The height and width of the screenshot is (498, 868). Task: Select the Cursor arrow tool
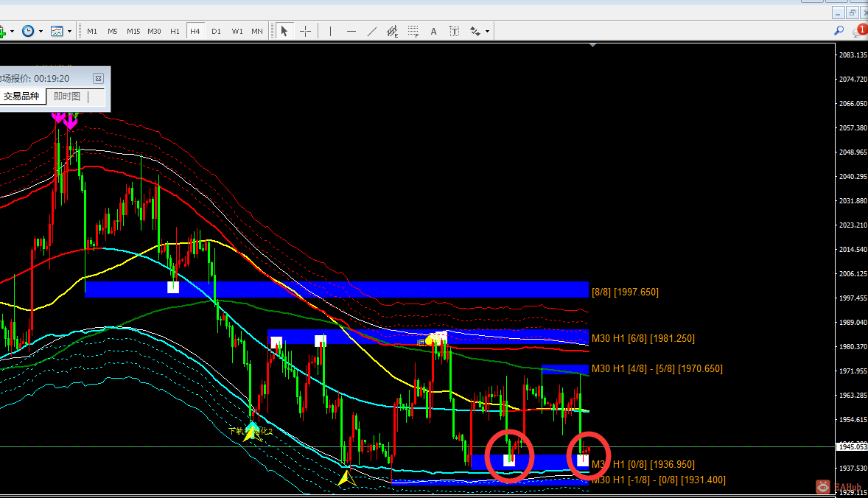pos(284,32)
